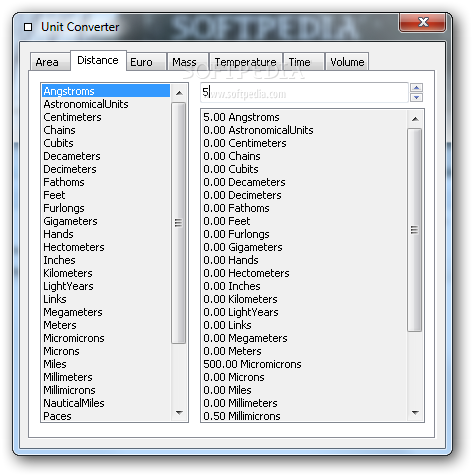The height and width of the screenshot is (476, 473).
Task: Choose Chains in the units list
Action: [106, 130]
